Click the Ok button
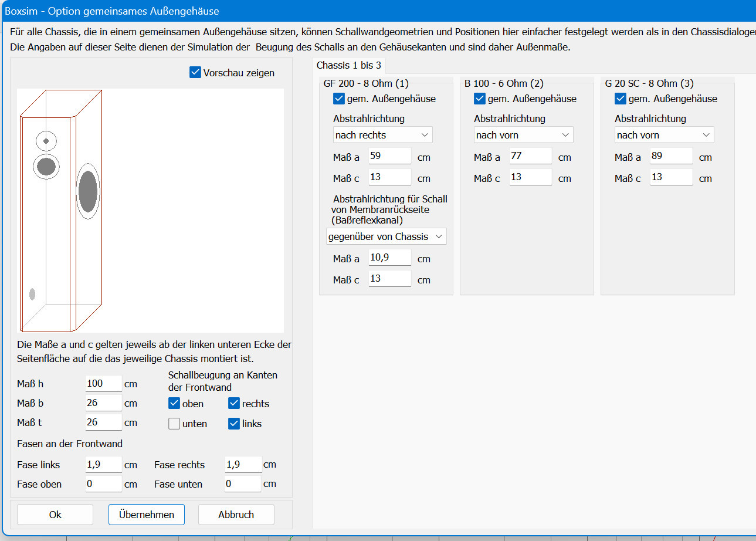 pos(55,515)
